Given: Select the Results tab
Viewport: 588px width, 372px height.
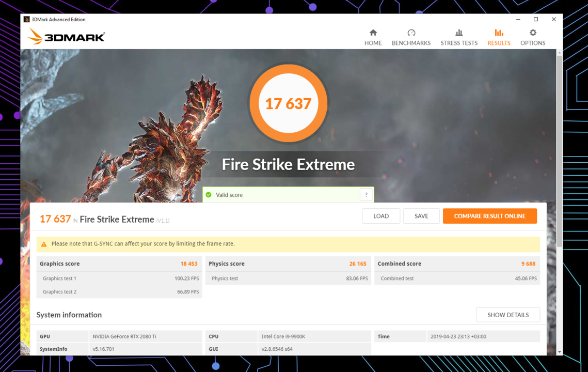Looking at the screenshot, I should coord(498,38).
